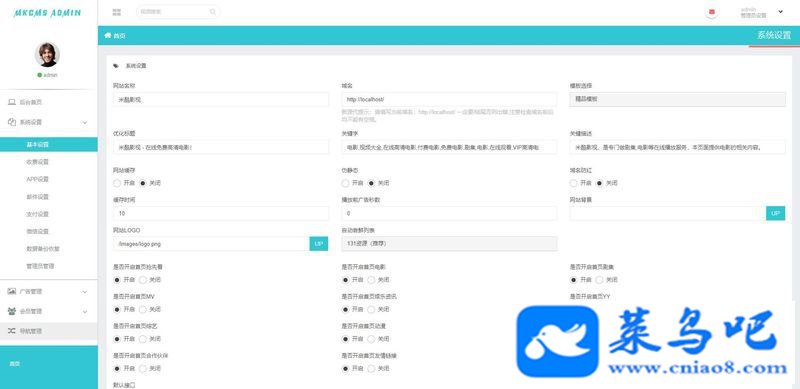
Task: Open the red mail notification icon
Action: coord(712,12)
